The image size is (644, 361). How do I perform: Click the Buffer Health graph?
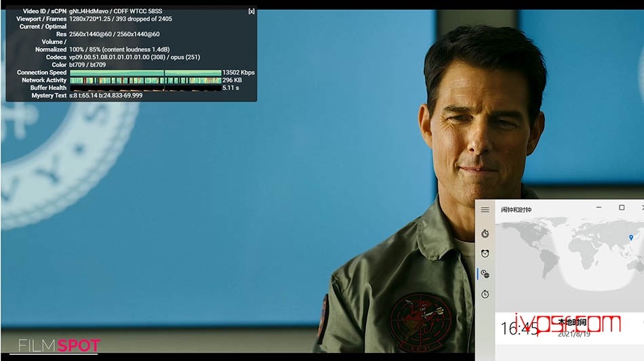145,88
